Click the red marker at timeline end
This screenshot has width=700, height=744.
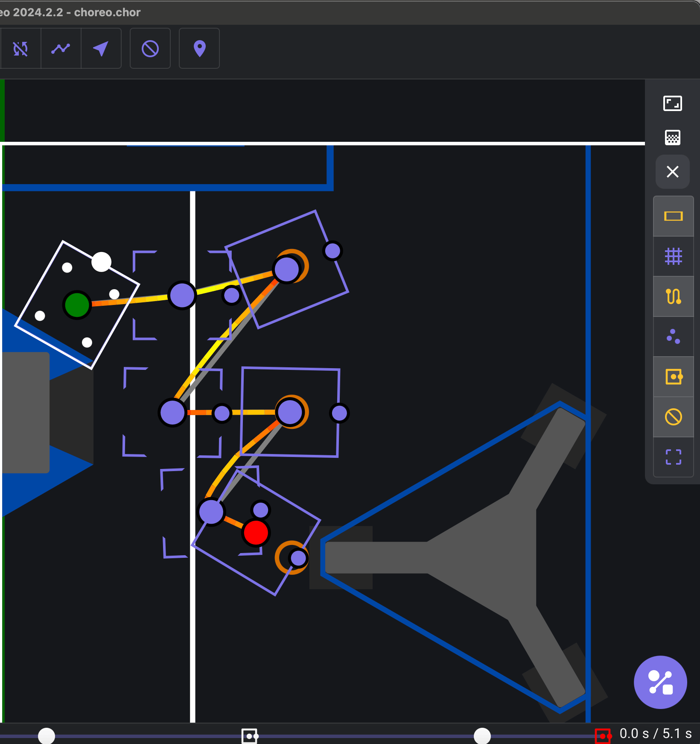[603, 736]
